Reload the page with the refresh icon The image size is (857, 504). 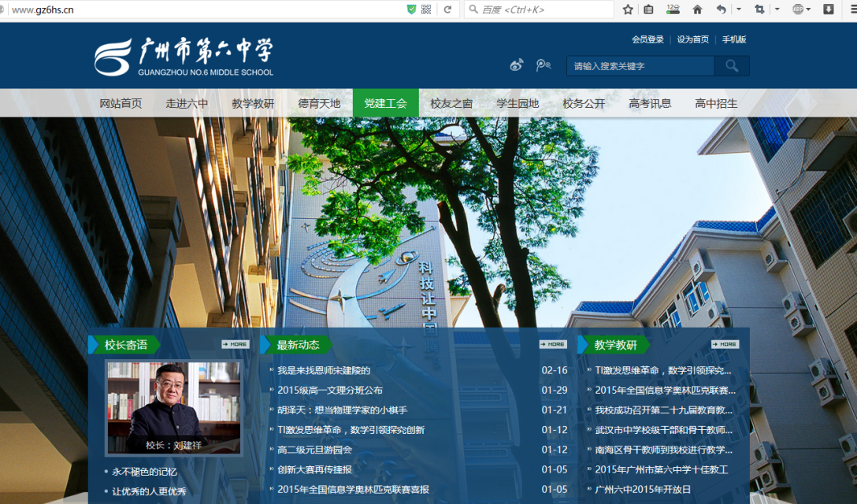[x=447, y=9]
